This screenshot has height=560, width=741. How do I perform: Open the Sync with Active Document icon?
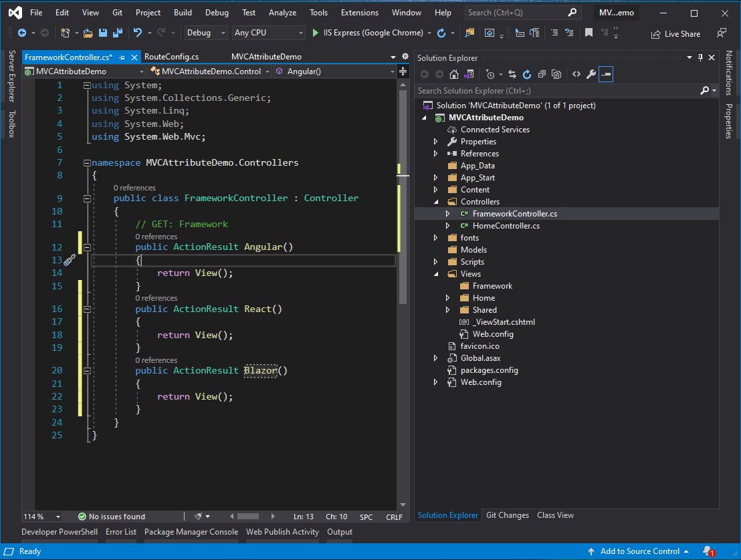[x=512, y=74]
